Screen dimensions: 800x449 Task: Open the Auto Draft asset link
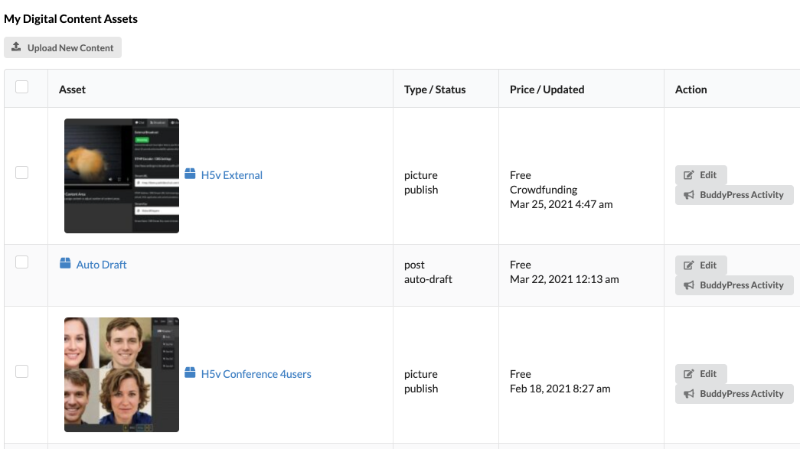102,265
